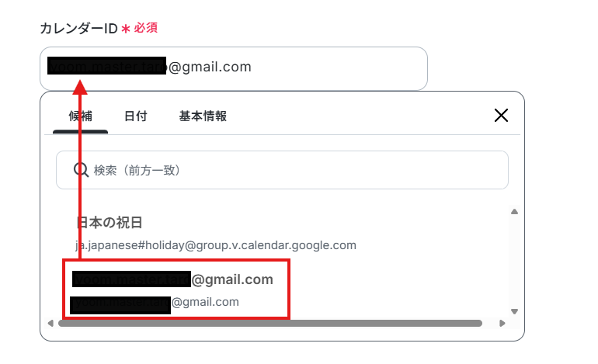Click the bold @gmail.com candidate title
Image resolution: width=598 pixels, height=364 pixels.
coord(172,279)
